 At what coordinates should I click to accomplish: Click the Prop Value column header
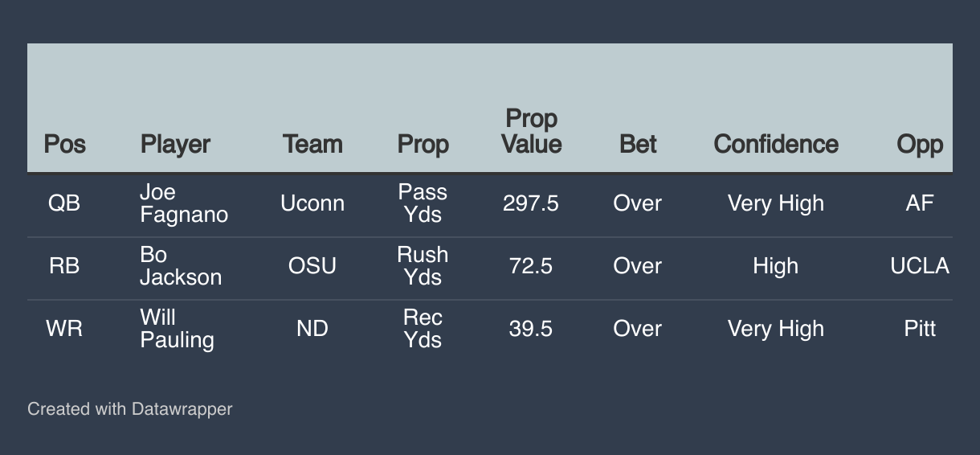pos(531,132)
